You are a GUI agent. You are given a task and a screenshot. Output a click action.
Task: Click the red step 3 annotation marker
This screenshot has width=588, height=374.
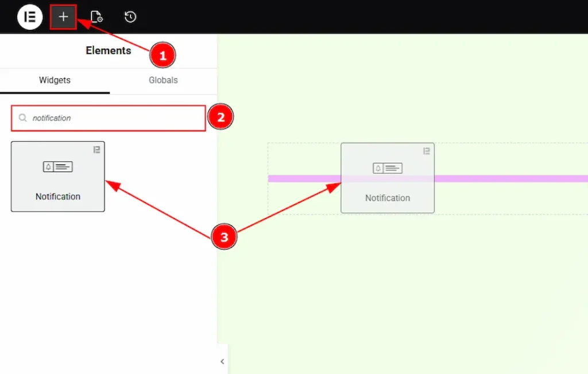coord(224,237)
